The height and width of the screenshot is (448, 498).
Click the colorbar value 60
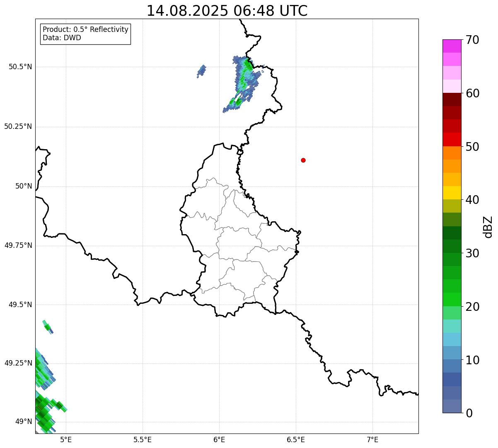tap(472, 93)
